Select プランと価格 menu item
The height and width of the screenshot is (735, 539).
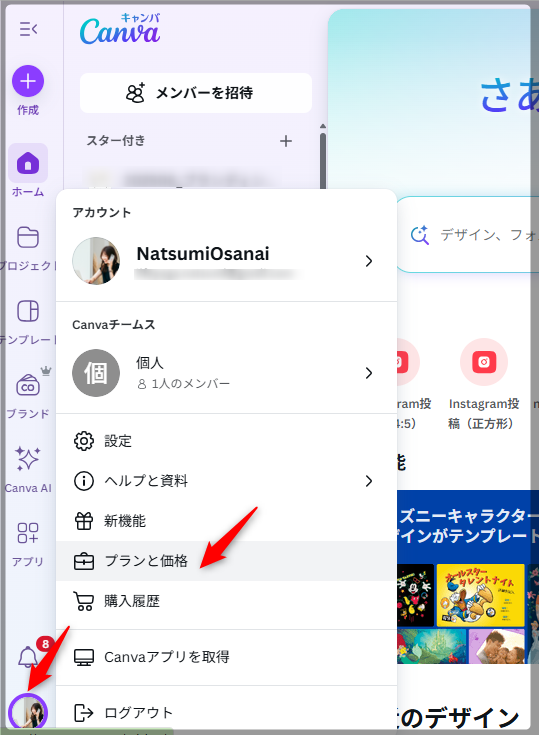pyautogui.click(x=226, y=561)
